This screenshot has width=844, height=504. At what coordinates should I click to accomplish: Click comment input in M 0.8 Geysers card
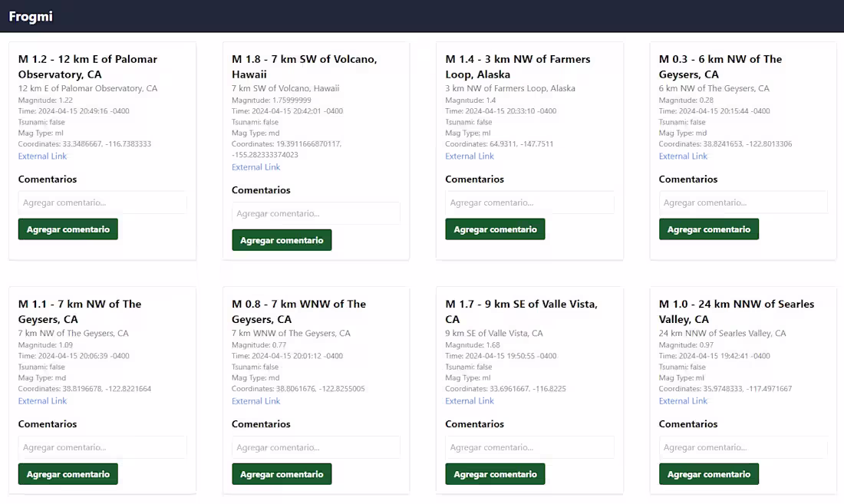click(315, 447)
